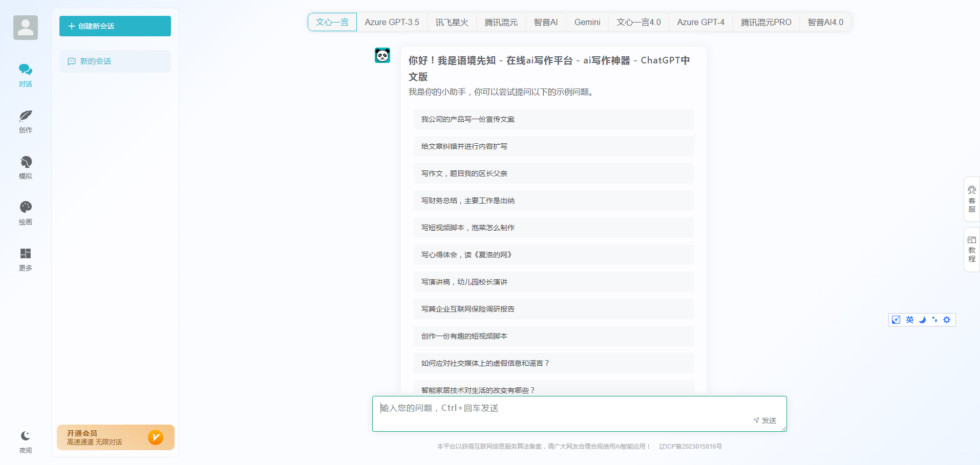Select the Azure GPT-4 tab
The image size is (980, 465).
pos(700,22)
